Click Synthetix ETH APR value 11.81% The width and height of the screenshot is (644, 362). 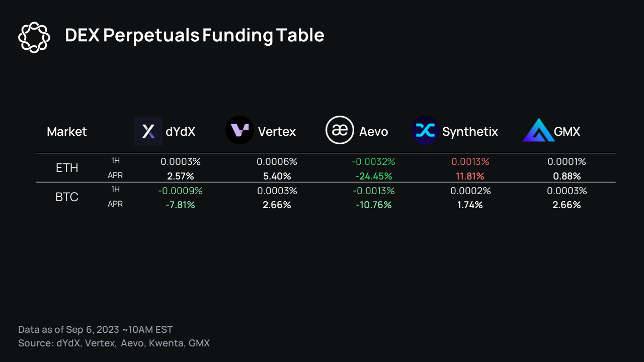[470, 176]
